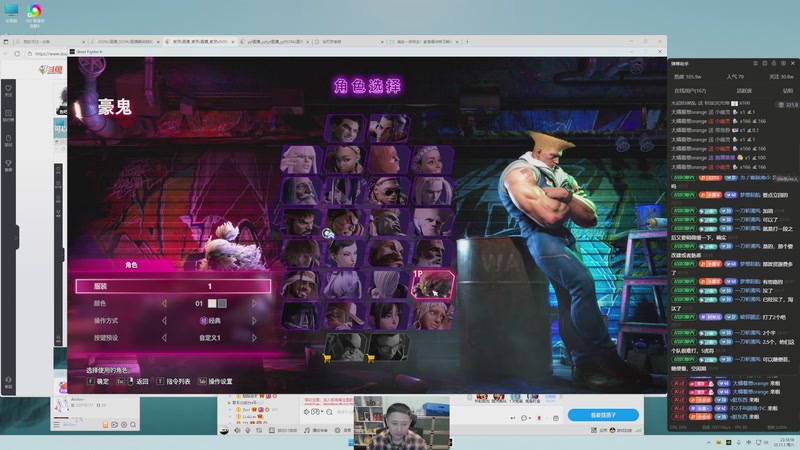The image size is (800, 450).
Task: Click the 经典 classic control icon
Action: (x=204, y=320)
